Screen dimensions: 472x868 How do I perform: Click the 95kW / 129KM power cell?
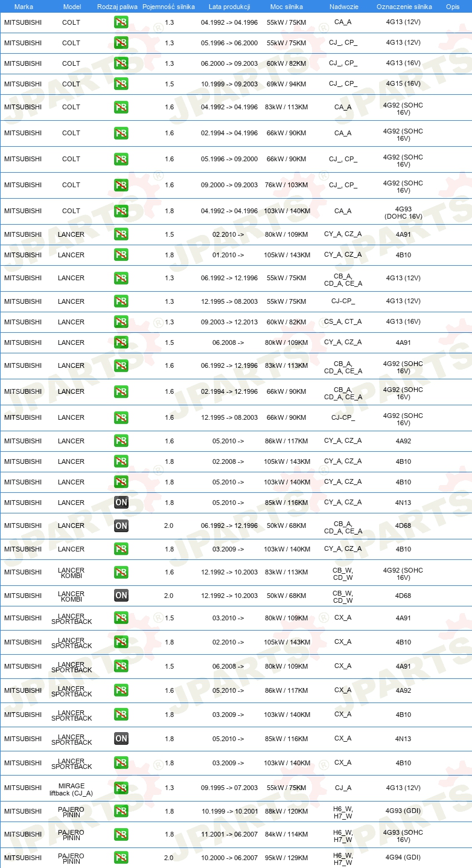(287, 858)
